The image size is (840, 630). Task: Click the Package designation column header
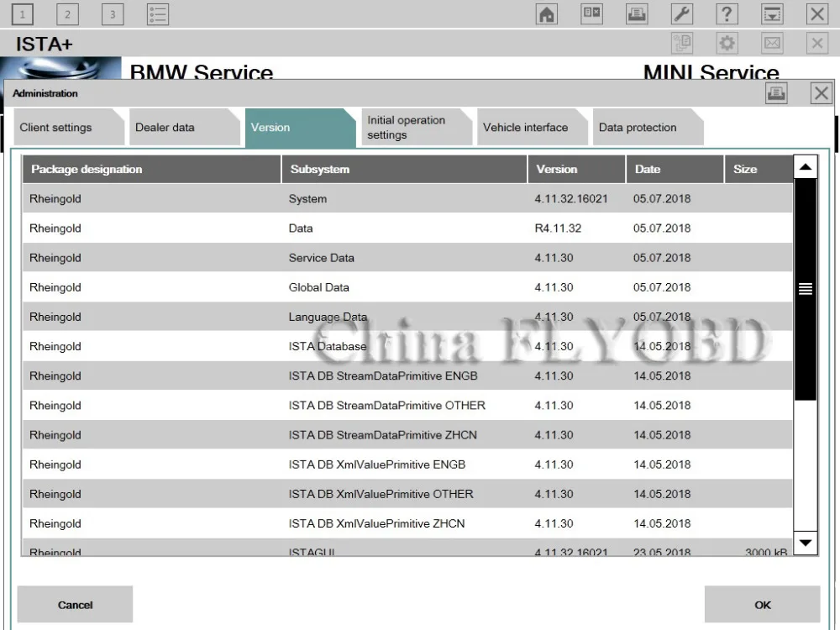point(151,170)
